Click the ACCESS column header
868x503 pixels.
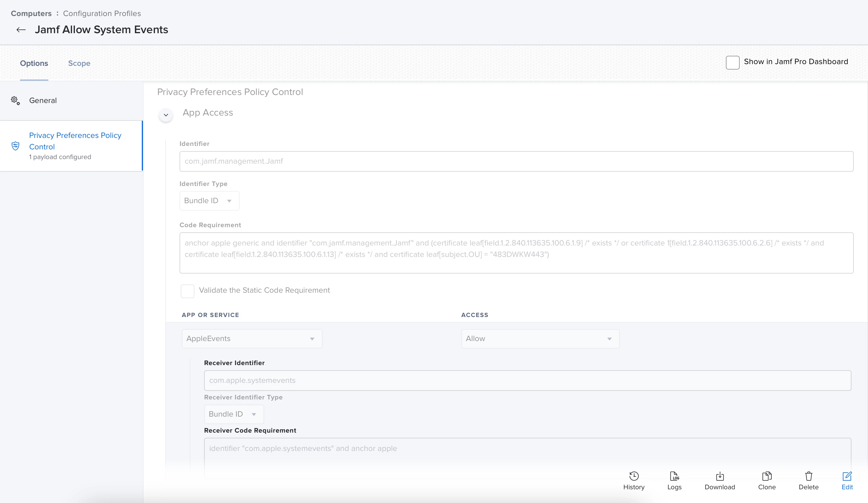point(475,315)
